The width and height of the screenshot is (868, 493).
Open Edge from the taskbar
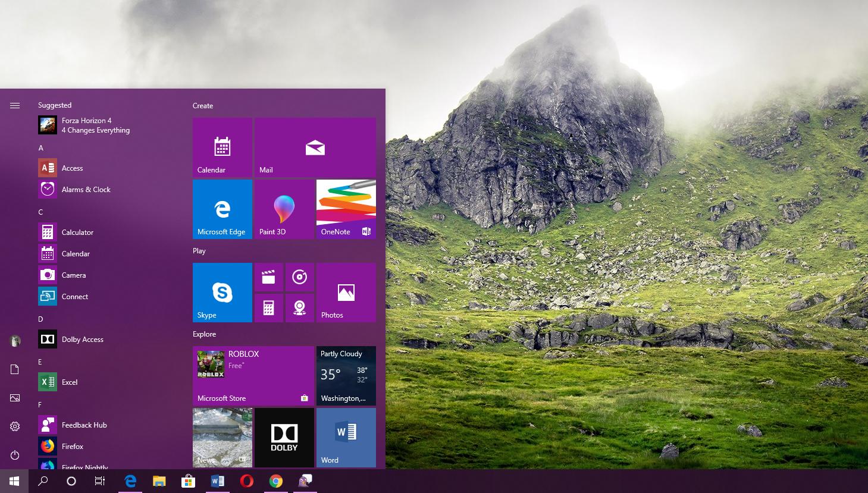tap(130, 481)
